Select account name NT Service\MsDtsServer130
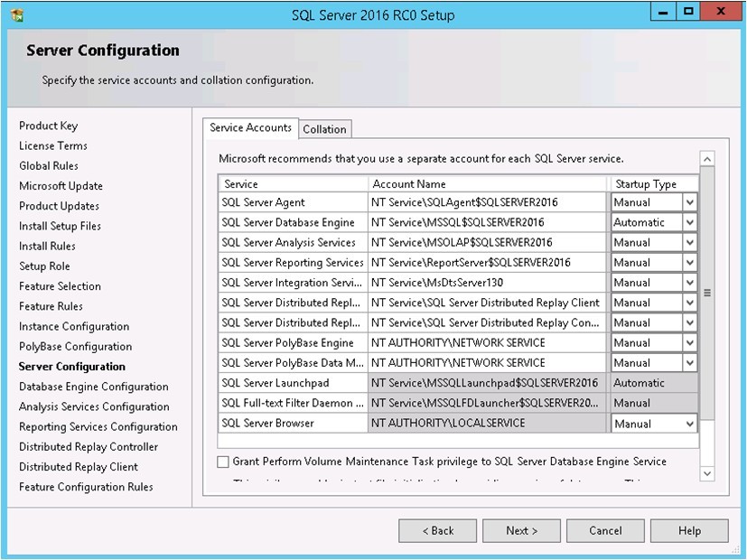 point(487,283)
